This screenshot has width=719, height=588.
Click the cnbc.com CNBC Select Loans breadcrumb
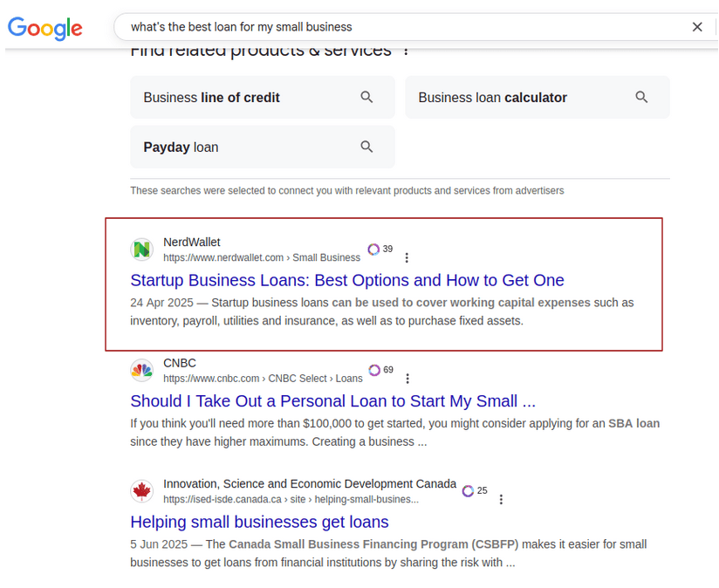tap(263, 379)
